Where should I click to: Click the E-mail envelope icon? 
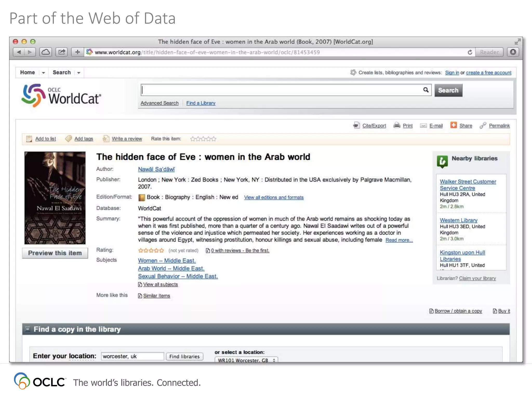click(x=423, y=126)
